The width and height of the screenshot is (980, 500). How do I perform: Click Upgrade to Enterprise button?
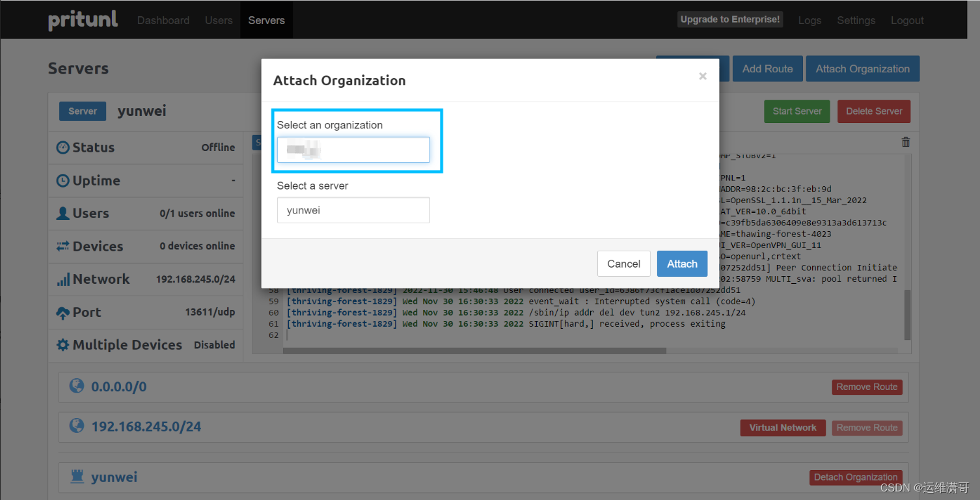pos(730,20)
